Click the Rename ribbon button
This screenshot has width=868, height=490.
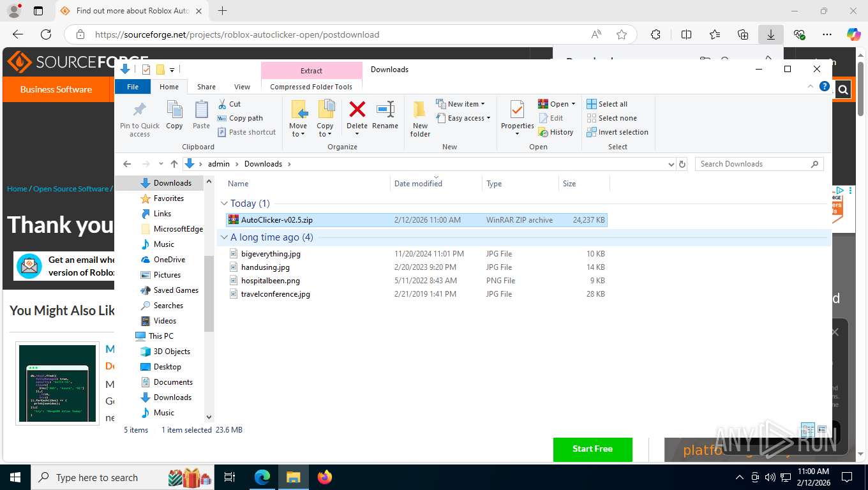pos(385,115)
